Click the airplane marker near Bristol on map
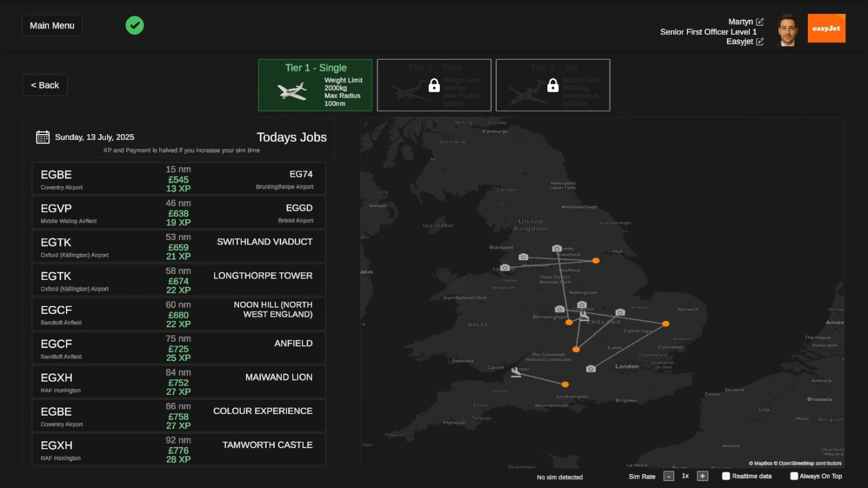Viewport: 868px width, 488px height. (516, 373)
